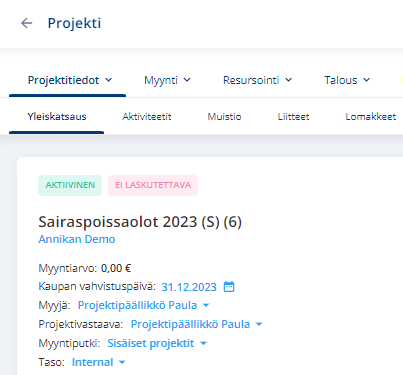This screenshot has height=375, width=403.
Task: Click the EI LASKUTETTAVA badge
Action: (153, 185)
